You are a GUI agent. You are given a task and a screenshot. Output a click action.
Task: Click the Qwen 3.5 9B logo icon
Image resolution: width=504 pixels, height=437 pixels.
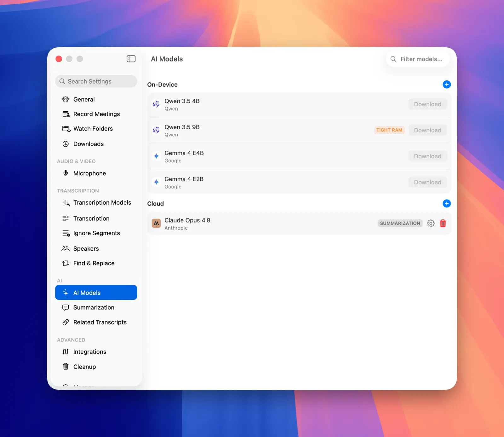point(156,130)
